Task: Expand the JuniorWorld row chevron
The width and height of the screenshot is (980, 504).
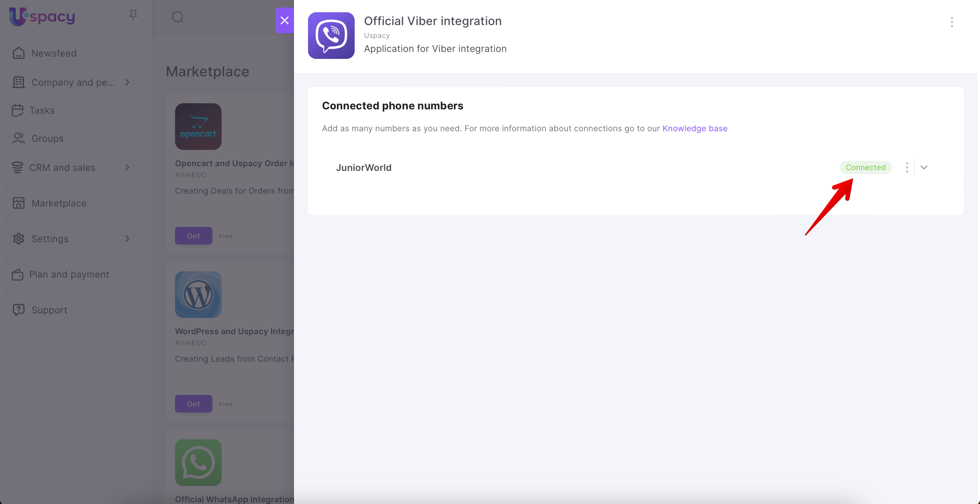Action: click(924, 167)
